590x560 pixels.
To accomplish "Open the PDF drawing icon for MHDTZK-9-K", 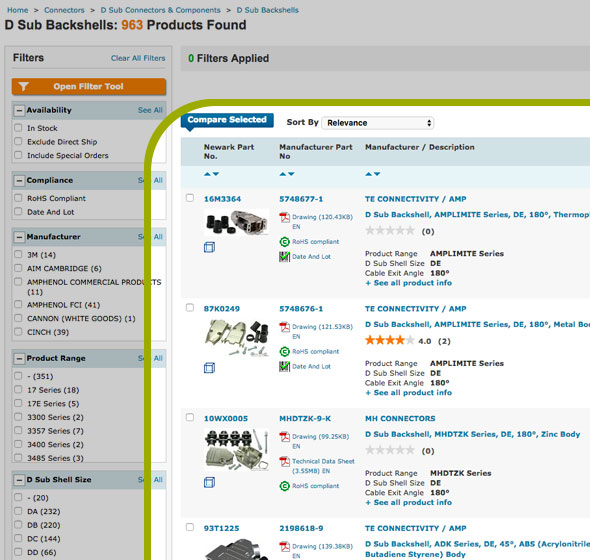I will point(284,437).
